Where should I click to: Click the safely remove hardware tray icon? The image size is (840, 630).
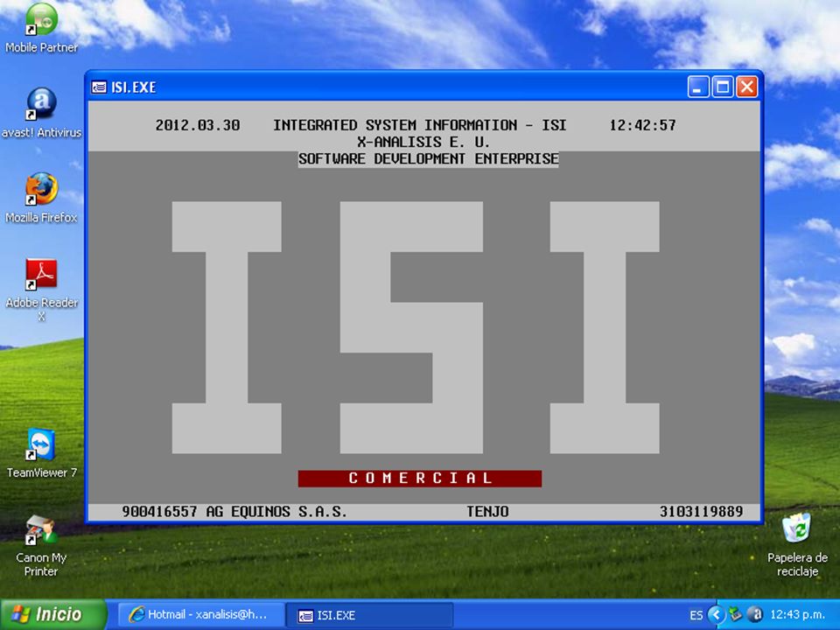[736, 614]
